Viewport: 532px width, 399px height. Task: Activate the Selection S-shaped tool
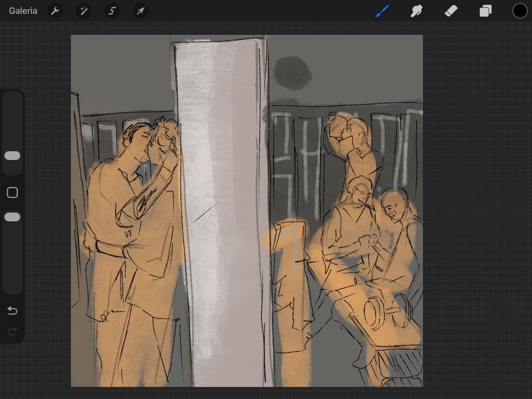pyautogui.click(x=112, y=11)
